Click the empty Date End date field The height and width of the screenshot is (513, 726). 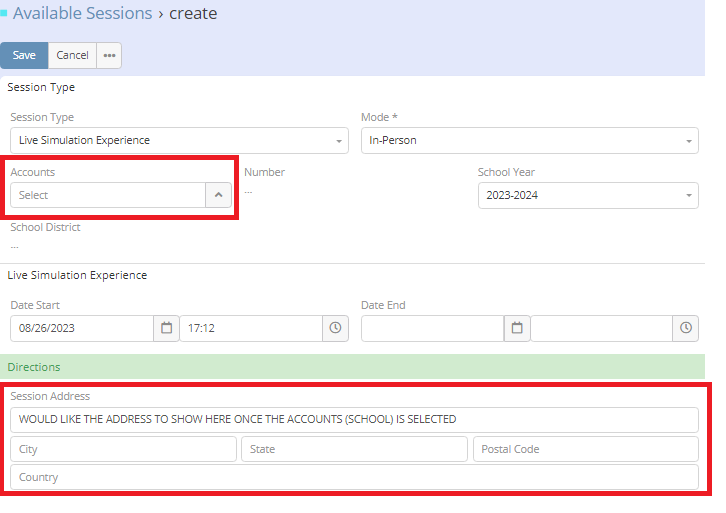click(432, 328)
